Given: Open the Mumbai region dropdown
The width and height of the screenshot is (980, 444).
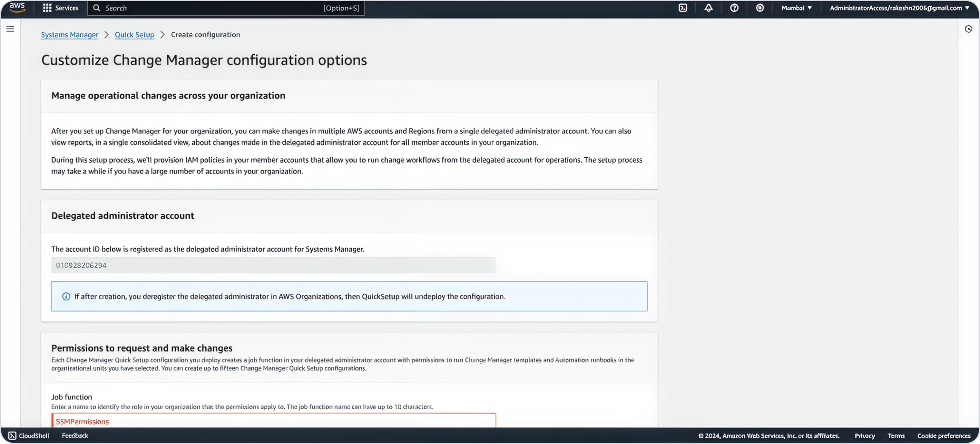Looking at the screenshot, I should 796,8.
